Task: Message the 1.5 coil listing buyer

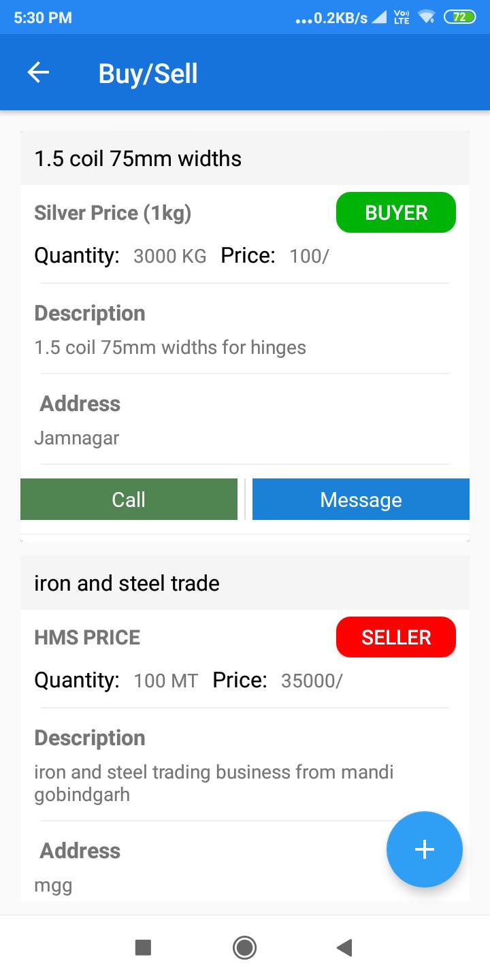Action: (361, 500)
